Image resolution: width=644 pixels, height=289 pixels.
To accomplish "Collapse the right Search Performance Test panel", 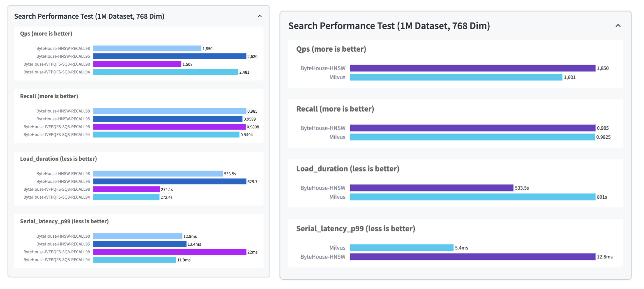I will pos(618,26).
